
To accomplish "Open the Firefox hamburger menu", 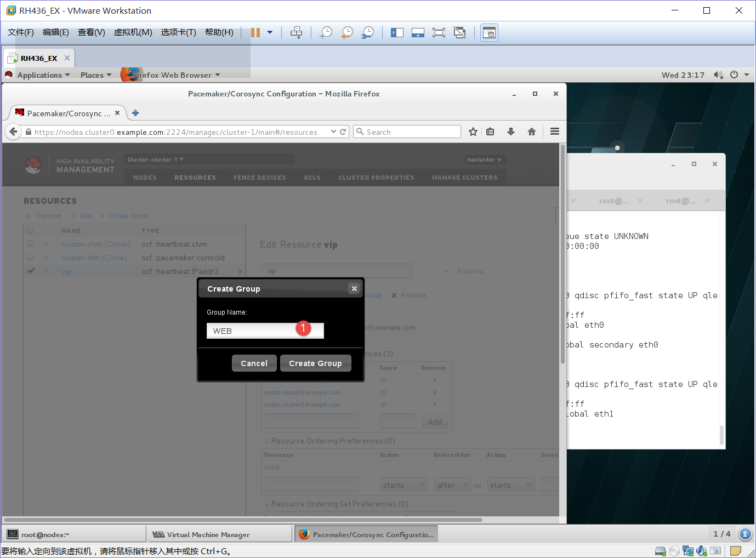I will (x=555, y=132).
